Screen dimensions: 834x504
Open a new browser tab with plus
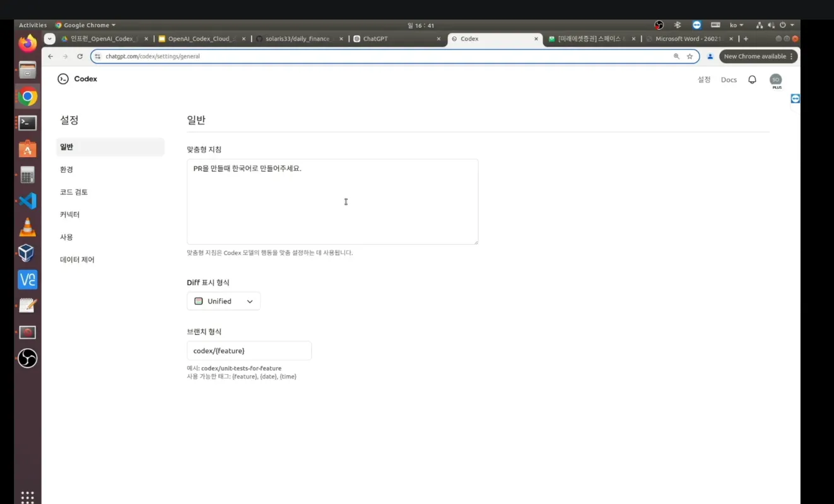click(746, 38)
